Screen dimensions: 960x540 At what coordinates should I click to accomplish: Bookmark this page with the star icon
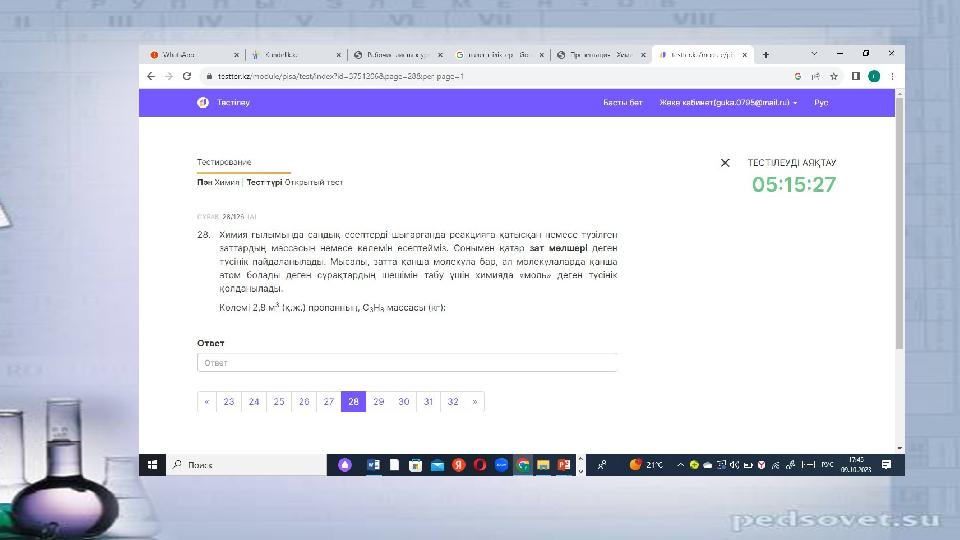point(834,77)
